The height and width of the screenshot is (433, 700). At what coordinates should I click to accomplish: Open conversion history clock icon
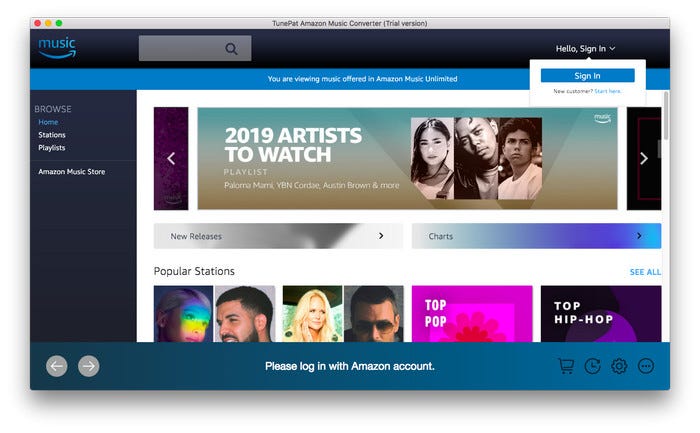592,366
